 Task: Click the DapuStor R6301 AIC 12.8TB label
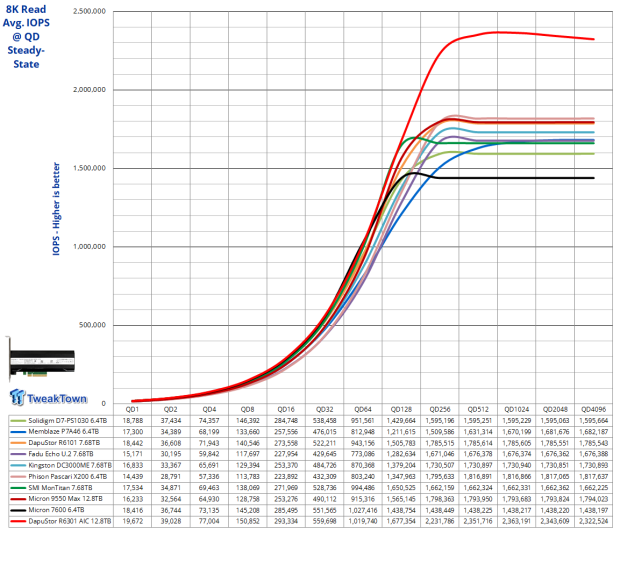pyautogui.click(x=68, y=521)
